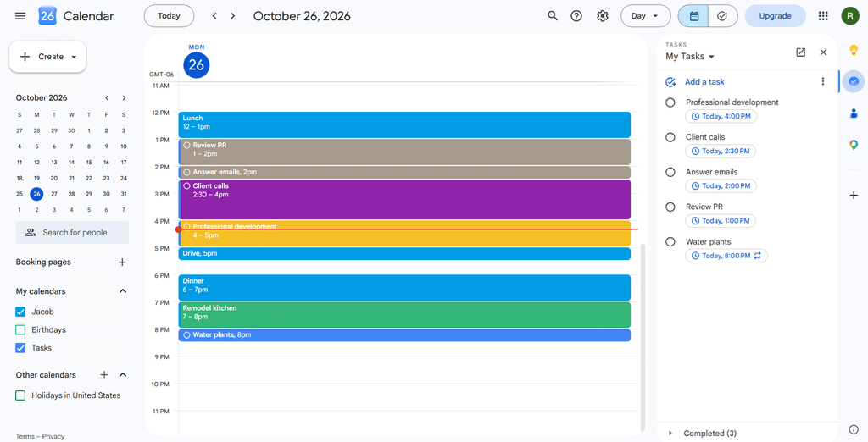Screen dimensions: 868x442
Task: Click the Today, 4:00 PM date chip
Action: 721,116
